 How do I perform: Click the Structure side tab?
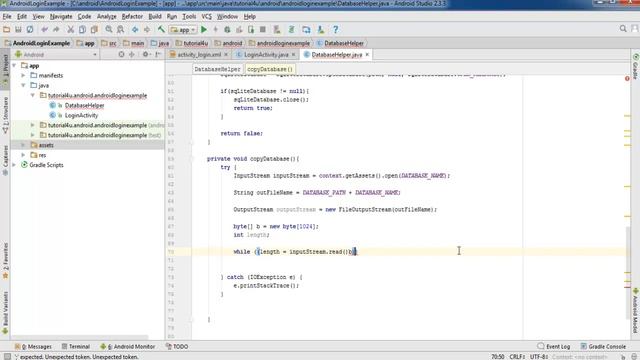point(5,115)
